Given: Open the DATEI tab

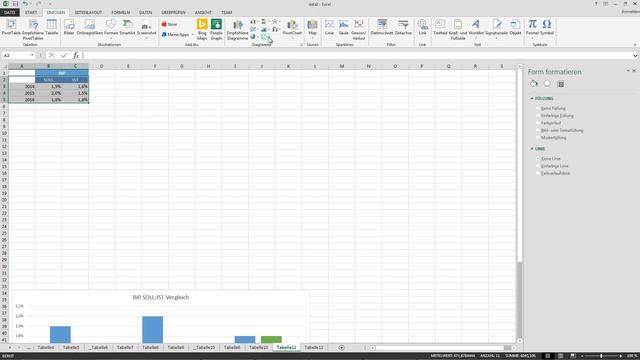Looking at the screenshot, I should pos(10,12).
